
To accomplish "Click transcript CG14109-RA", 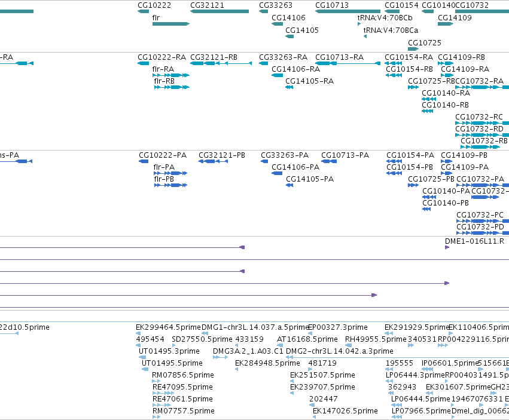I will (447, 75).
